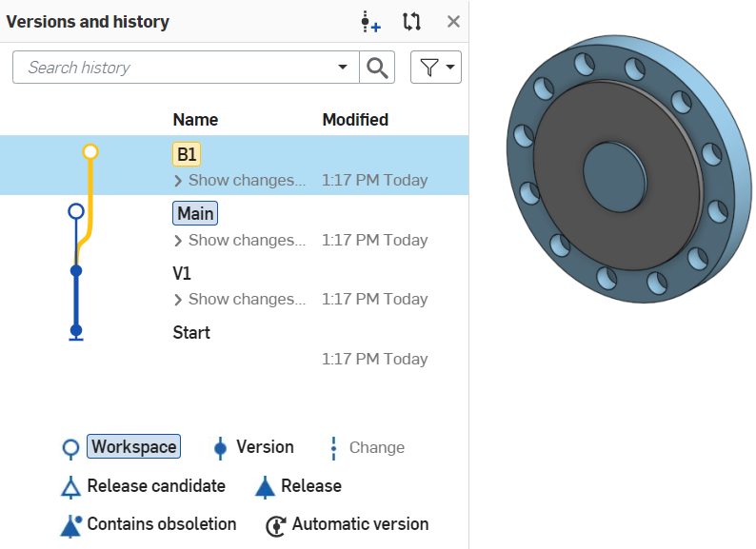Click the yellow B1 workspace node
The image size is (756, 549).
(90, 152)
